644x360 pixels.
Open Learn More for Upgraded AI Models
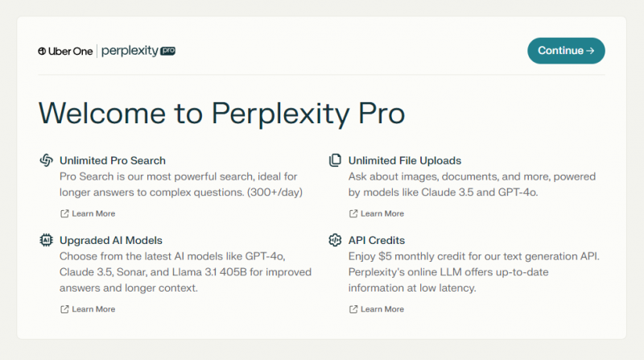click(93, 309)
